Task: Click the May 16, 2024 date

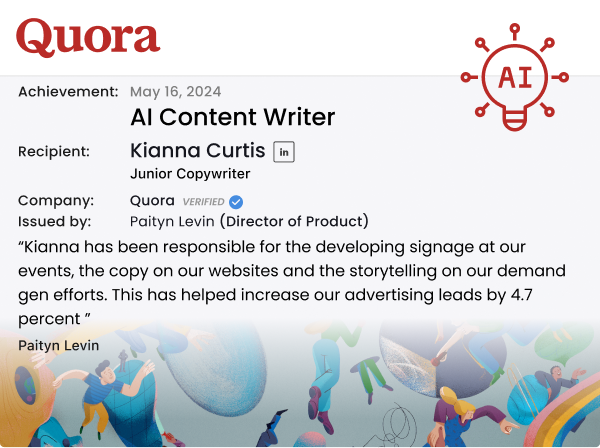Action: pos(175,92)
